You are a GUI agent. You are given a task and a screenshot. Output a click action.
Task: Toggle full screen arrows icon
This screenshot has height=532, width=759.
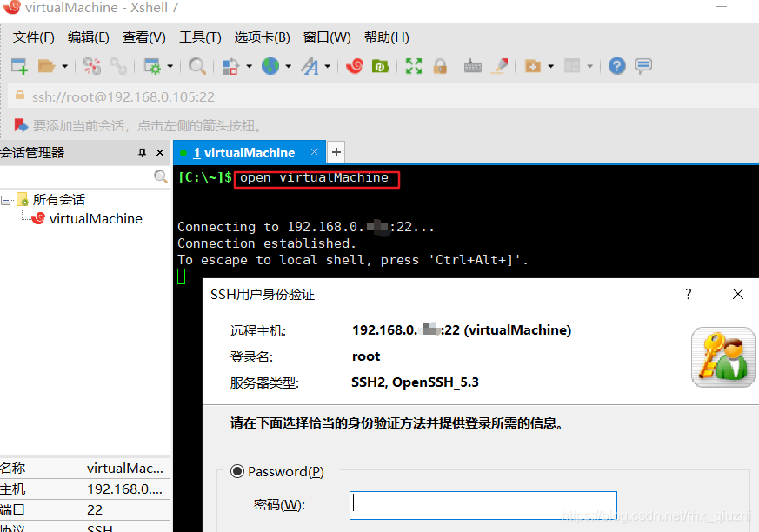413,66
